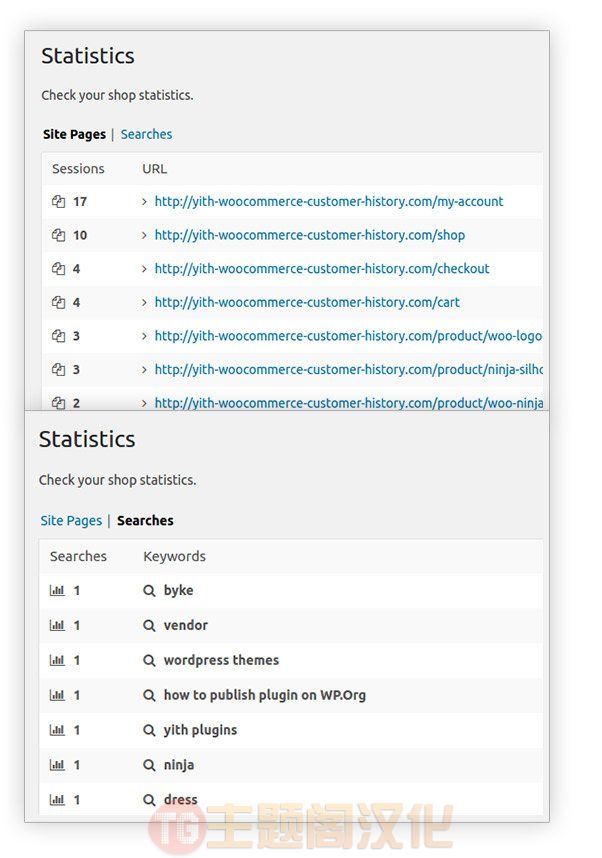The width and height of the screenshot is (602, 858).
Task: Click the magnifier icon next to dress
Action: [x=149, y=800]
